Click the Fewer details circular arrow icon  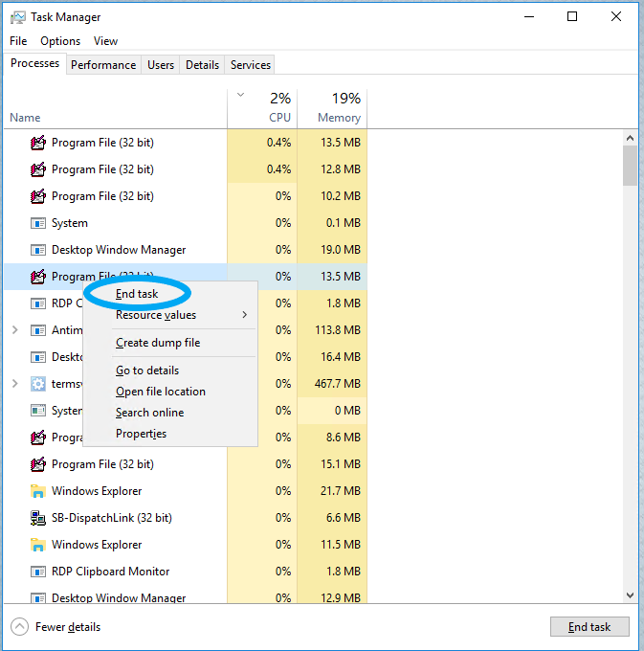click(19, 627)
